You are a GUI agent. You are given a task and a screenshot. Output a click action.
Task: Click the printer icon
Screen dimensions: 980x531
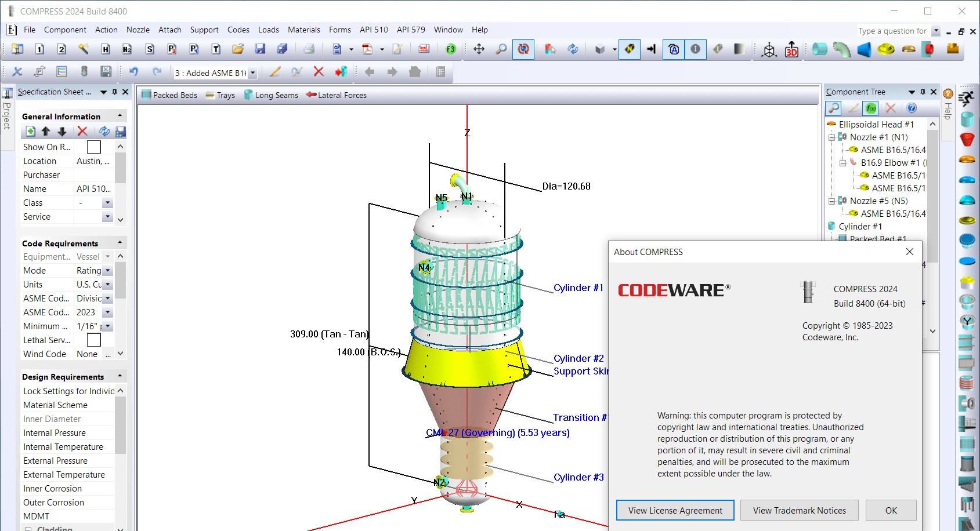coord(309,49)
